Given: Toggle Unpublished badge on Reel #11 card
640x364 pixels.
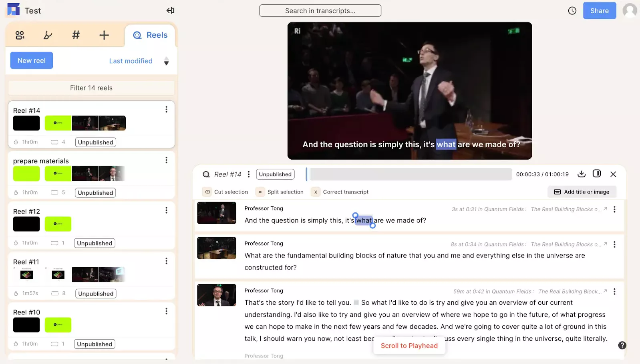Looking at the screenshot, I should (x=96, y=294).
